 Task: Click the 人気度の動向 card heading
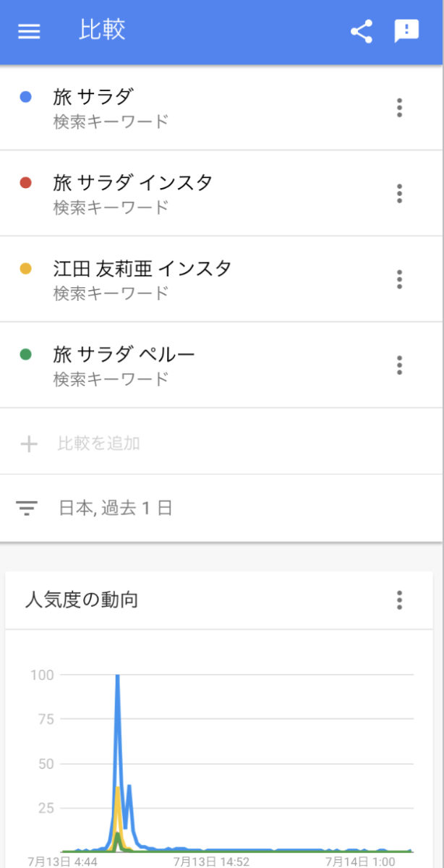tap(81, 600)
